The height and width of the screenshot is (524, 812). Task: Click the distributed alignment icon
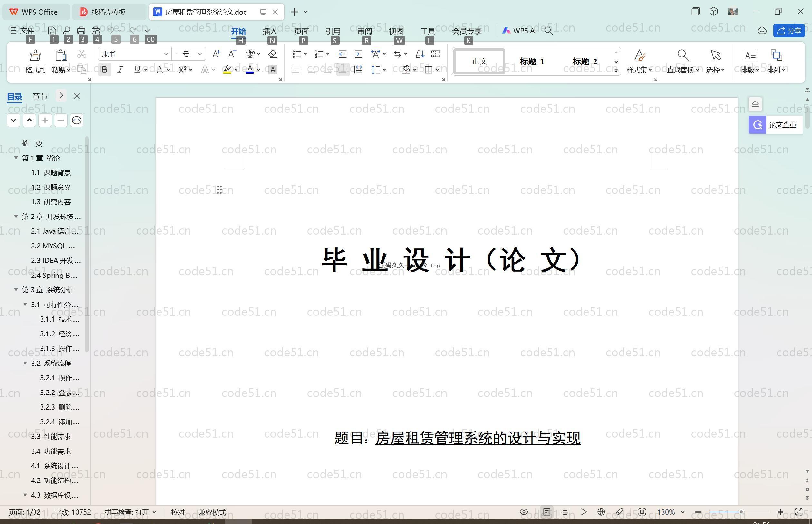359,70
